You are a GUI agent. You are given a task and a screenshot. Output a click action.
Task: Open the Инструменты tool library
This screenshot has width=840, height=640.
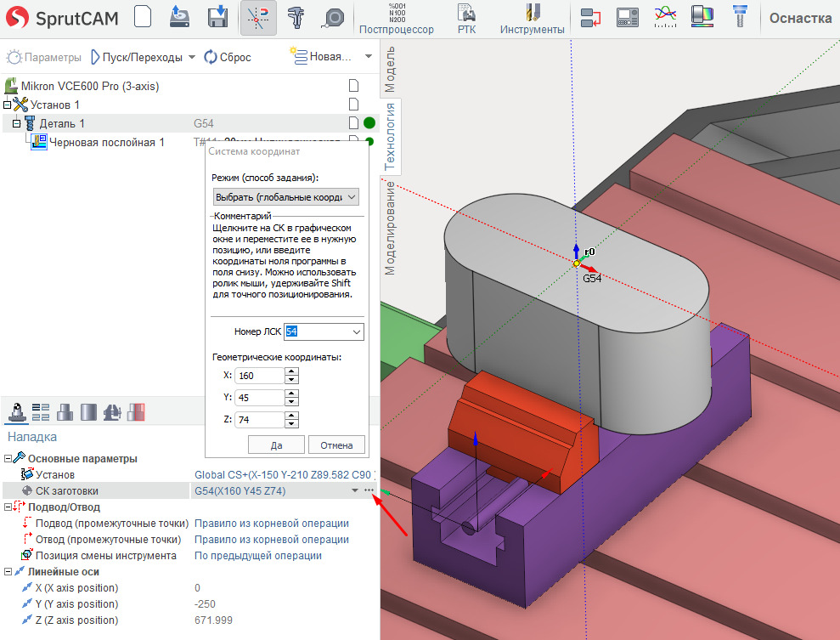[x=532, y=18]
